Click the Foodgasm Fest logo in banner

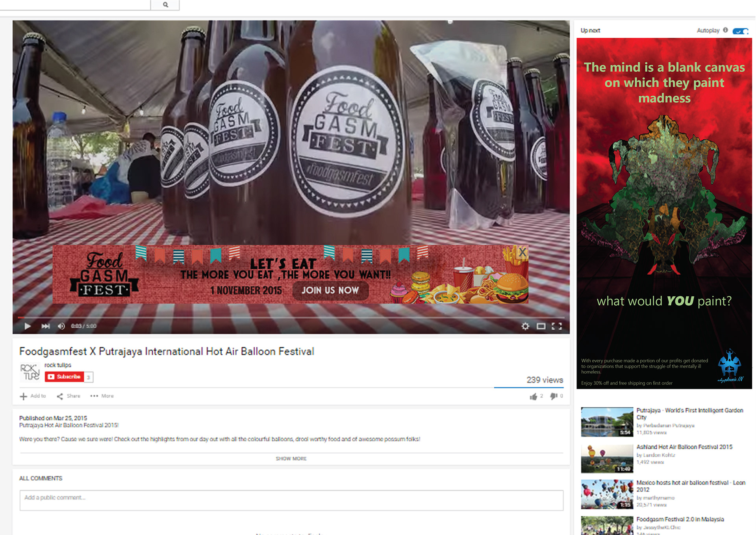[x=104, y=275]
